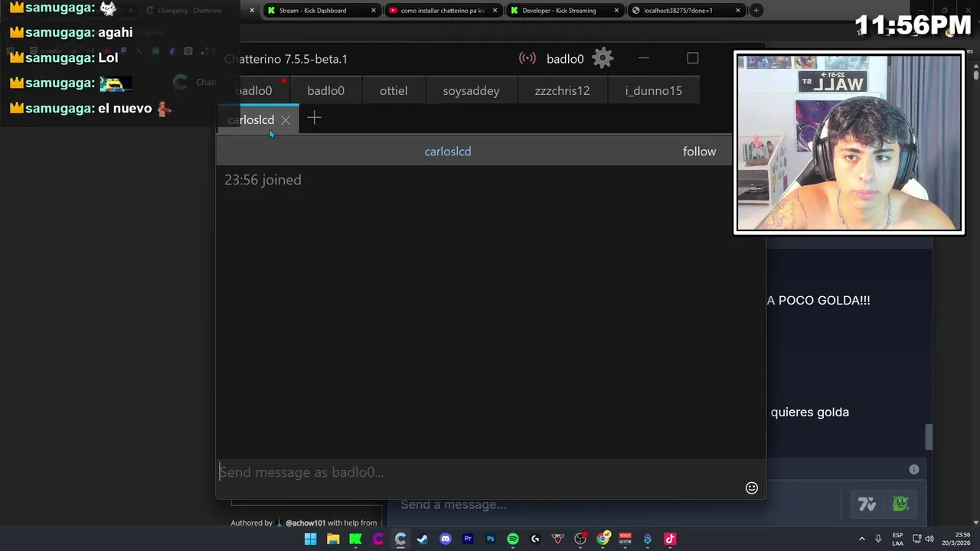This screenshot has width=980, height=551.
Task: Click badlo0 account name in title bar
Action: tap(565, 59)
